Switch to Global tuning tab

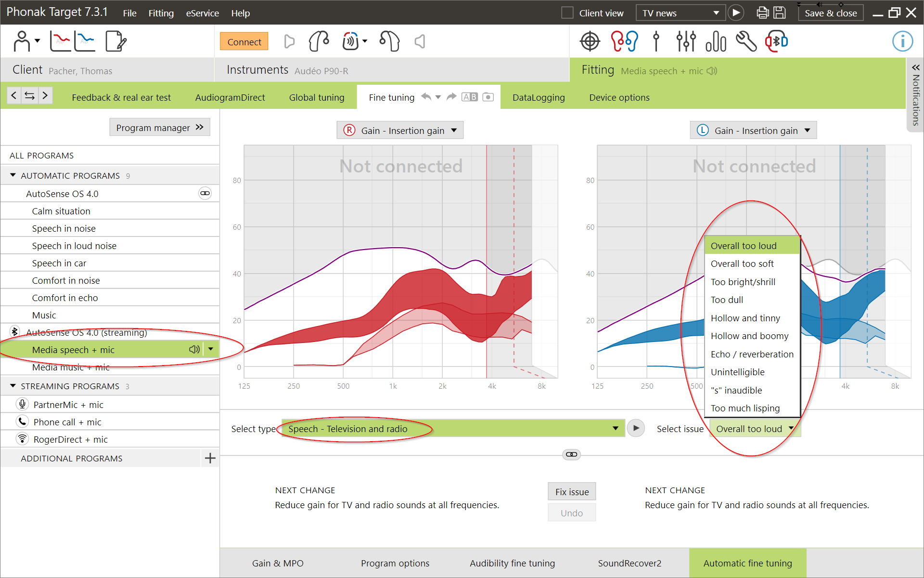[x=317, y=97]
